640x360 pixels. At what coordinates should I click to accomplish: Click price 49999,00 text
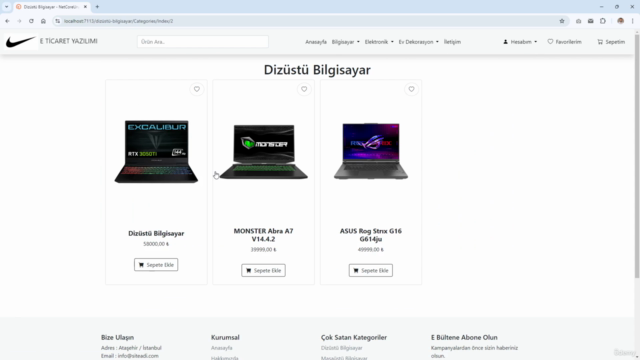coord(371,249)
